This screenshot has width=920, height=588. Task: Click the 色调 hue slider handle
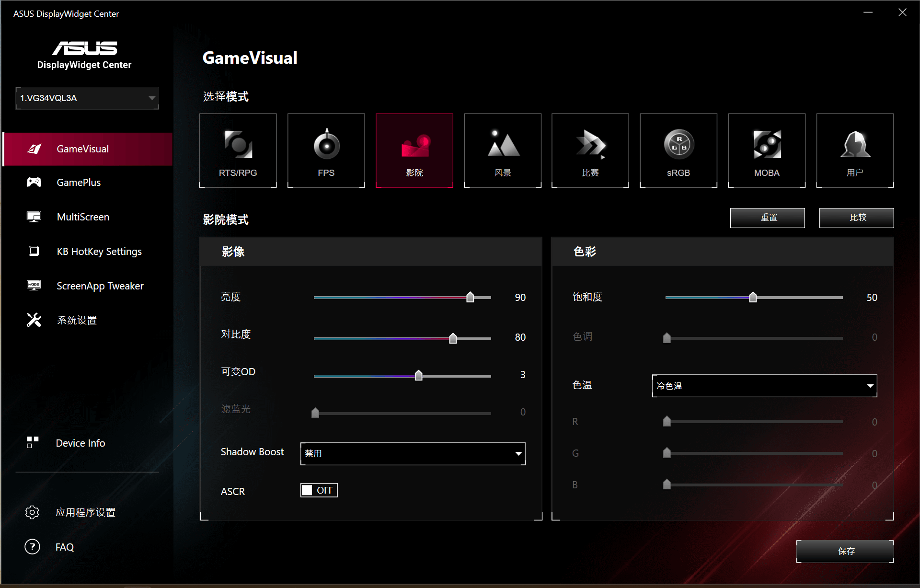(667, 338)
